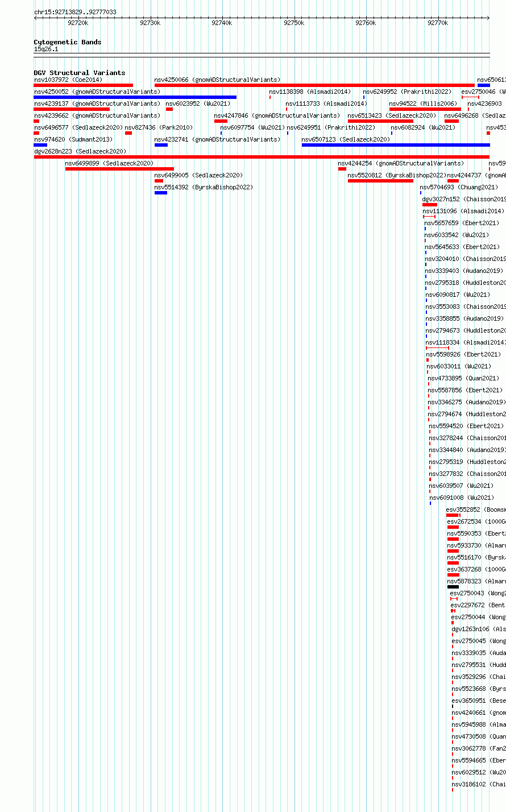The image size is (506, 812).
Task: Open variant nsv827436 (Park2010)
Action: tap(159, 127)
